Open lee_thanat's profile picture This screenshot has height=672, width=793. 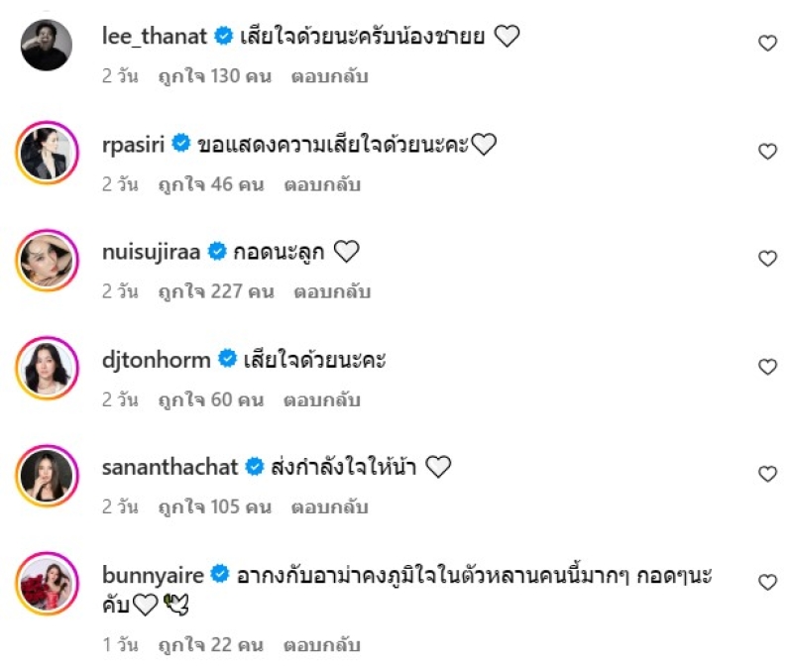(47, 45)
